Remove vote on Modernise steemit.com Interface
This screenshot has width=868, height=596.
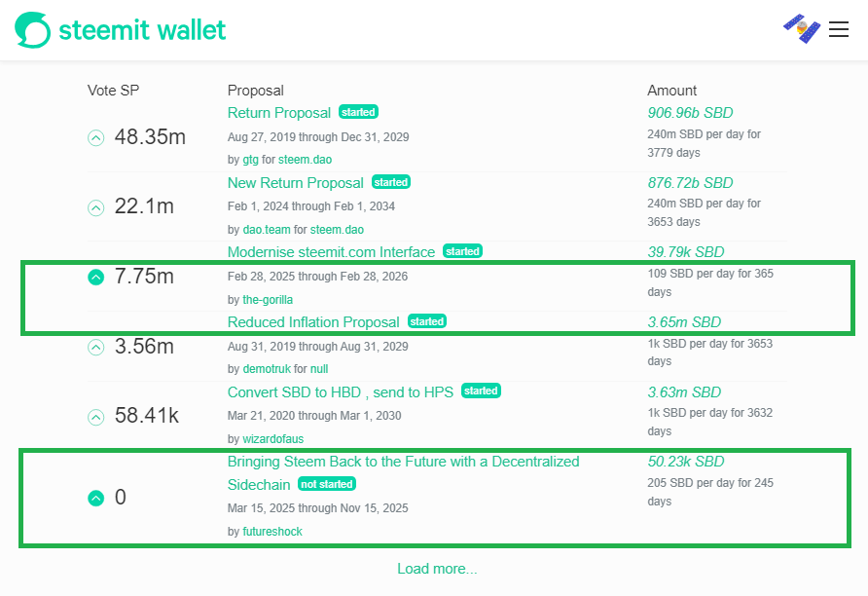[95, 277]
